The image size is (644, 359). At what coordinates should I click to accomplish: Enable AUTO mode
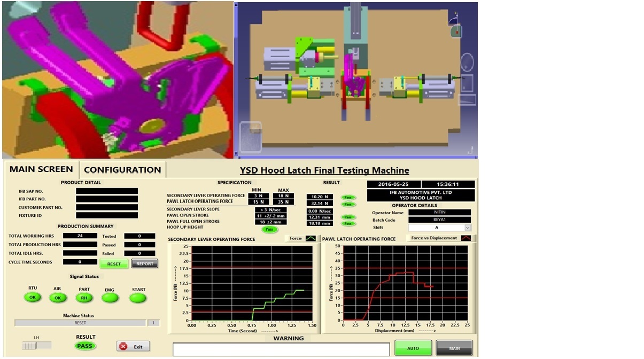[x=413, y=348]
